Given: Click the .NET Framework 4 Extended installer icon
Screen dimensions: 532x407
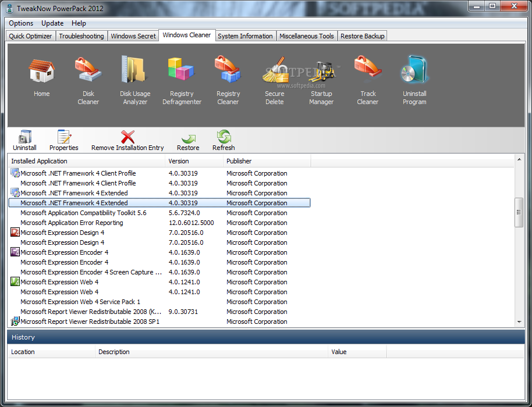Looking at the screenshot, I should (15, 193).
